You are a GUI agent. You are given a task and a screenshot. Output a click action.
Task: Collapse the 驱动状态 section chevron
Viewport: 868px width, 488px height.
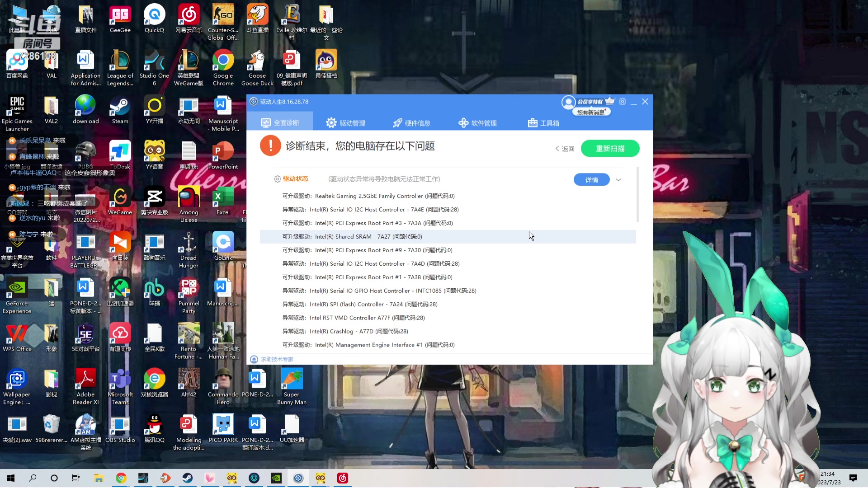(x=618, y=180)
